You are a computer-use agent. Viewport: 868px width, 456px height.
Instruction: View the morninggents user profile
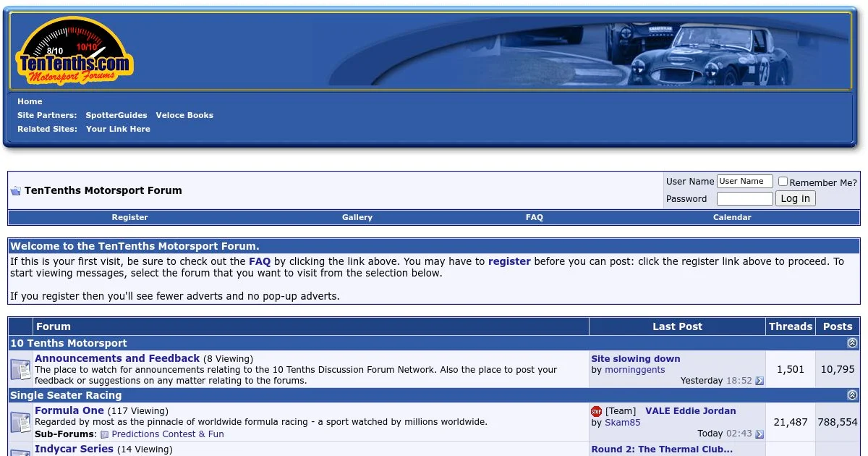pos(634,370)
